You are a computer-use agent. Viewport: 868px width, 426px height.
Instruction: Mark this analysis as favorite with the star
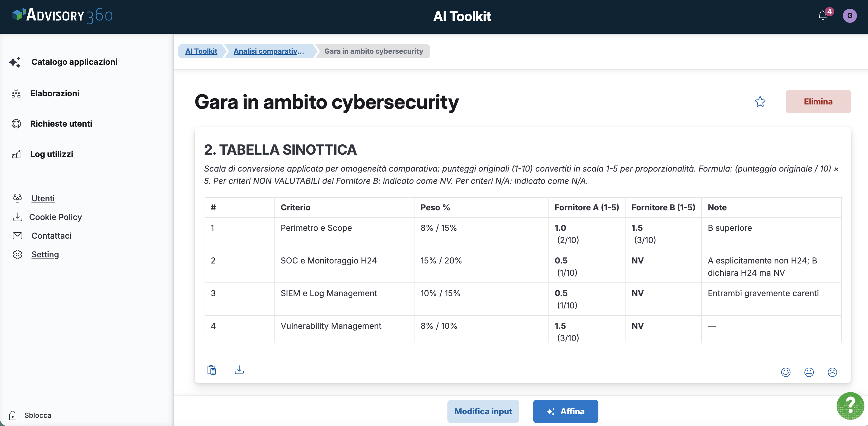[760, 102]
